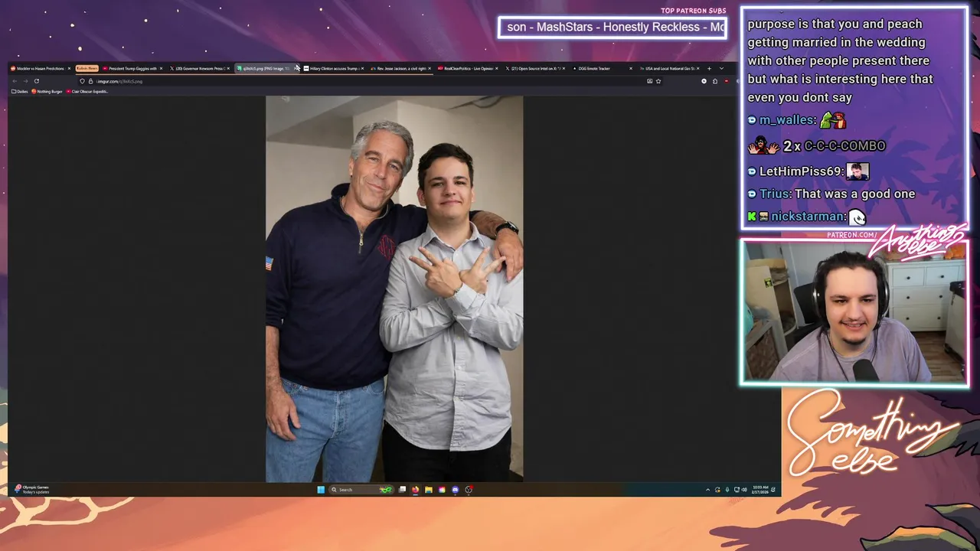980x551 pixels.
Task: Expand the list all tabs chevron
Action: [721, 68]
